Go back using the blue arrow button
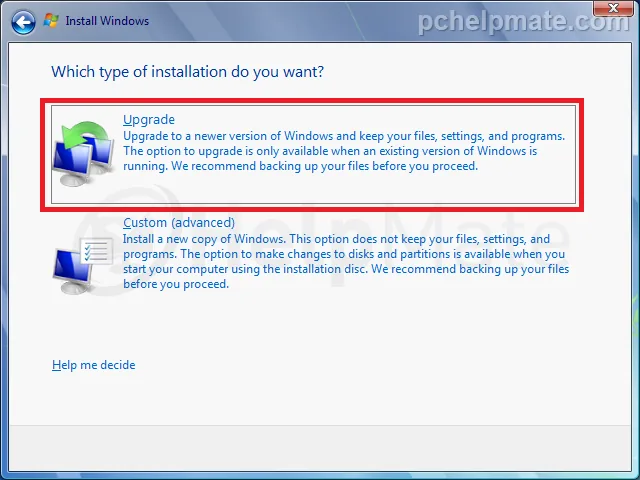The width and height of the screenshot is (640, 480). (23, 22)
